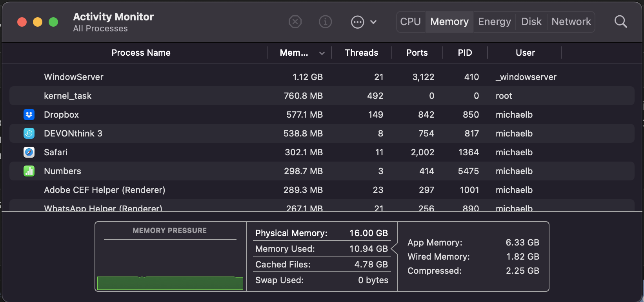The height and width of the screenshot is (302, 644).
Task: Click the Numbers app icon in the list
Action: pyautogui.click(x=29, y=171)
